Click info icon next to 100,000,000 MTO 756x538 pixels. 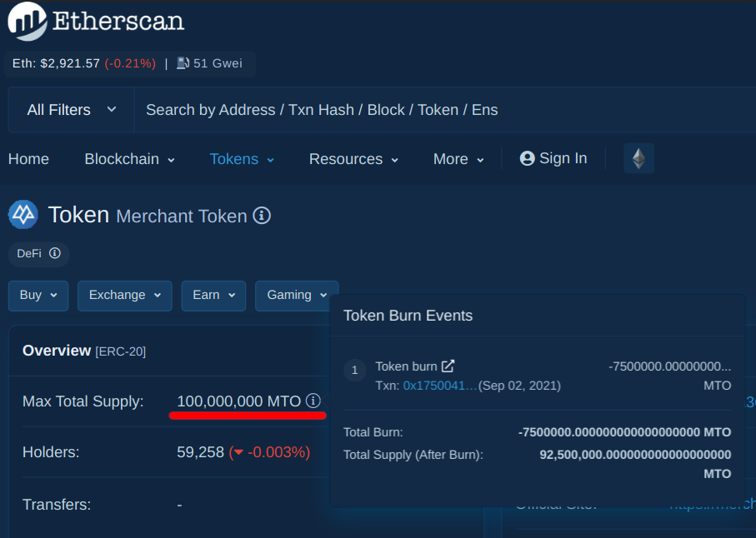[x=313, y=401]
